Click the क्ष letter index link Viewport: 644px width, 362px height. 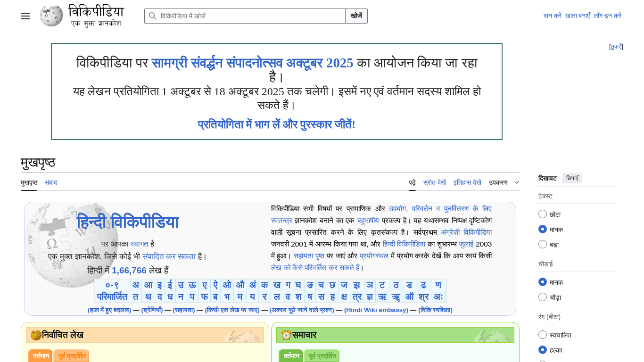[x=344, y=296]
